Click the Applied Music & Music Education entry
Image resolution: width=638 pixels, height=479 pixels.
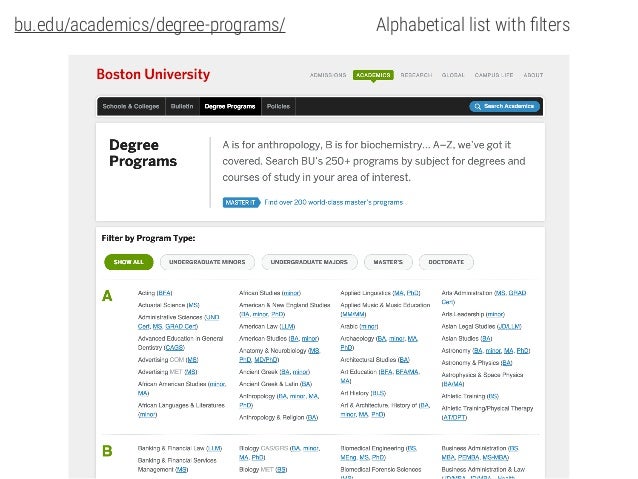385,310
